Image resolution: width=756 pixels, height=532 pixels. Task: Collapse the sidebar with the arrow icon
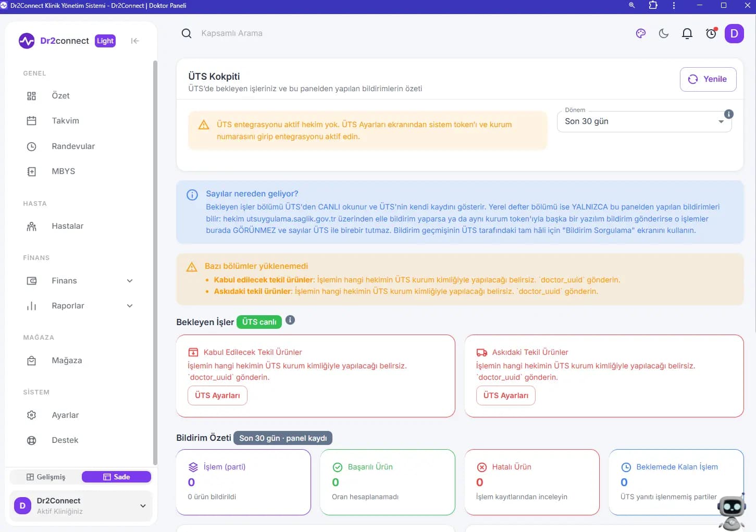pos(135,41)
